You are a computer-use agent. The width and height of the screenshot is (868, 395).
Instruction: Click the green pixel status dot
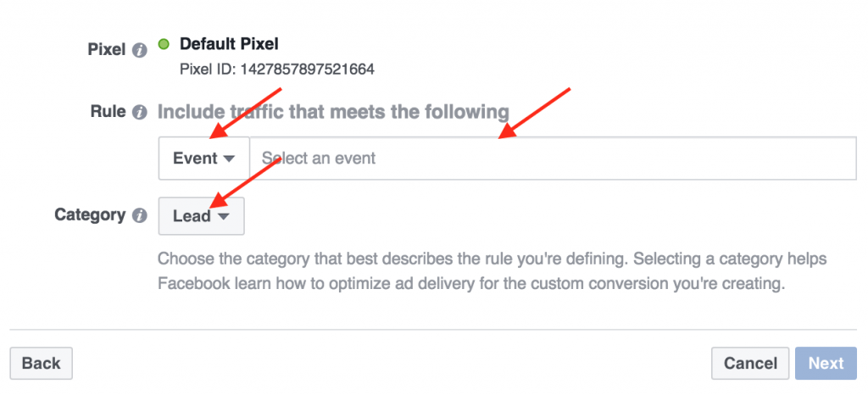pyautogui.click(x=164, y=43)
